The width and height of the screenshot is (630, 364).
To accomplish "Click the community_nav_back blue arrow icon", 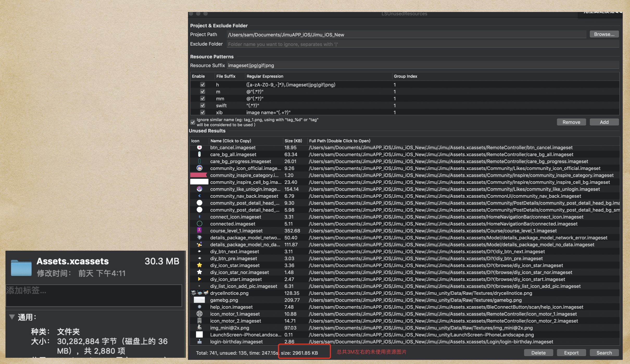I will (199, 196).
